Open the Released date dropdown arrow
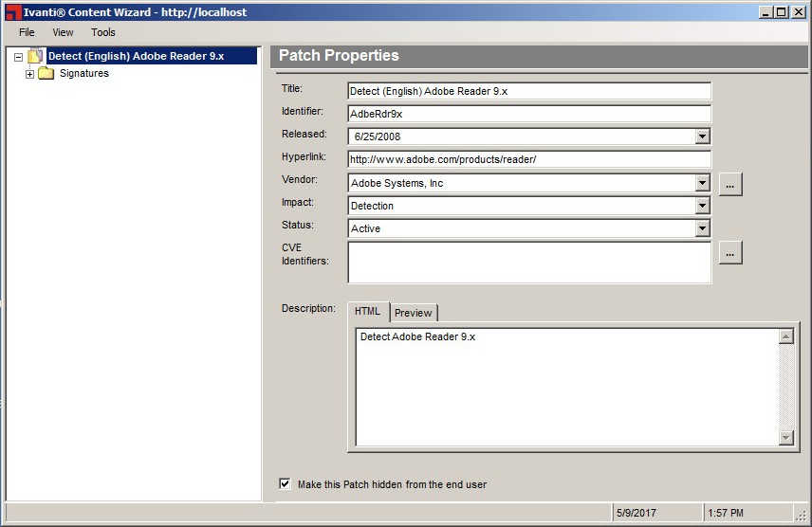The width and height of the screenshot is (812, 527). click(702, 136)
